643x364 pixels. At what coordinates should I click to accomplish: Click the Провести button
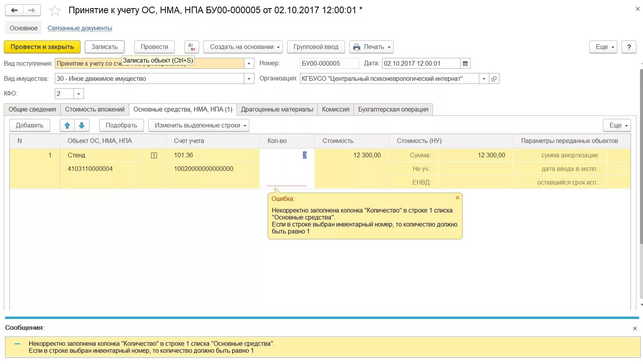[154, 47]
